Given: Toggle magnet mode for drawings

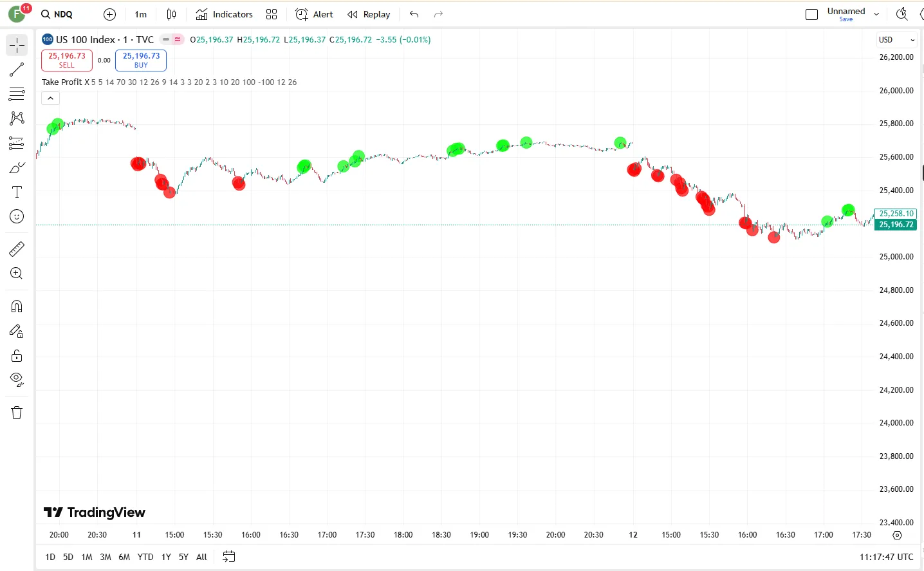Looking at the screenshot, I should coord(17,306).
